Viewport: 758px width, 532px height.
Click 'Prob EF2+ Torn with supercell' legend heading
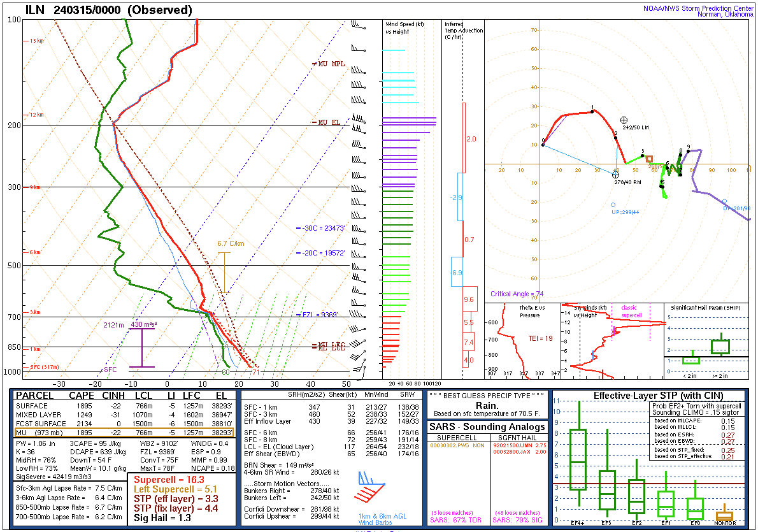point(696,406)
